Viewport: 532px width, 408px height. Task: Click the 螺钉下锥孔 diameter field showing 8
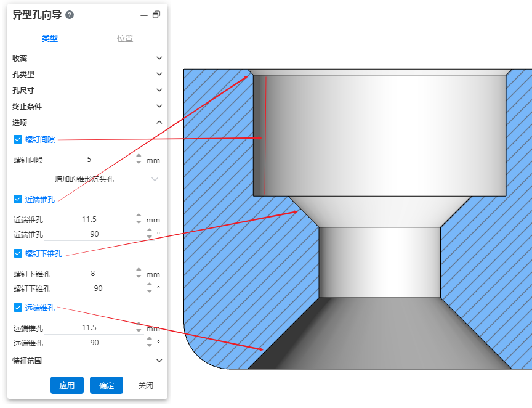[92, 274]
